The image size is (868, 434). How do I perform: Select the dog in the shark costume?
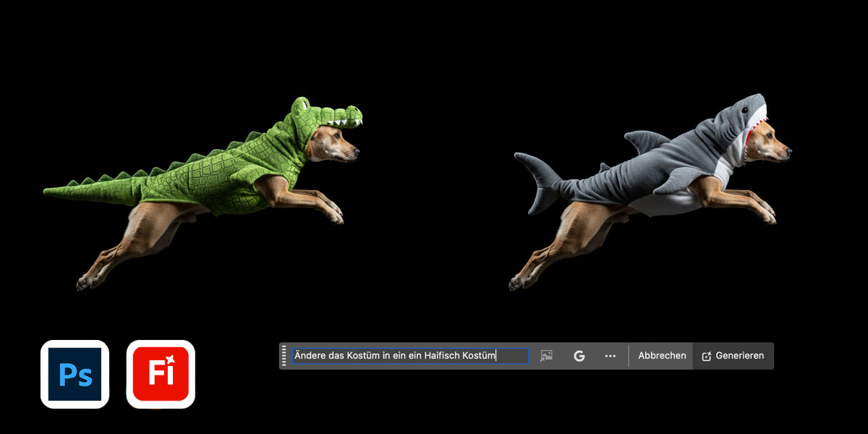coord(651,188)
